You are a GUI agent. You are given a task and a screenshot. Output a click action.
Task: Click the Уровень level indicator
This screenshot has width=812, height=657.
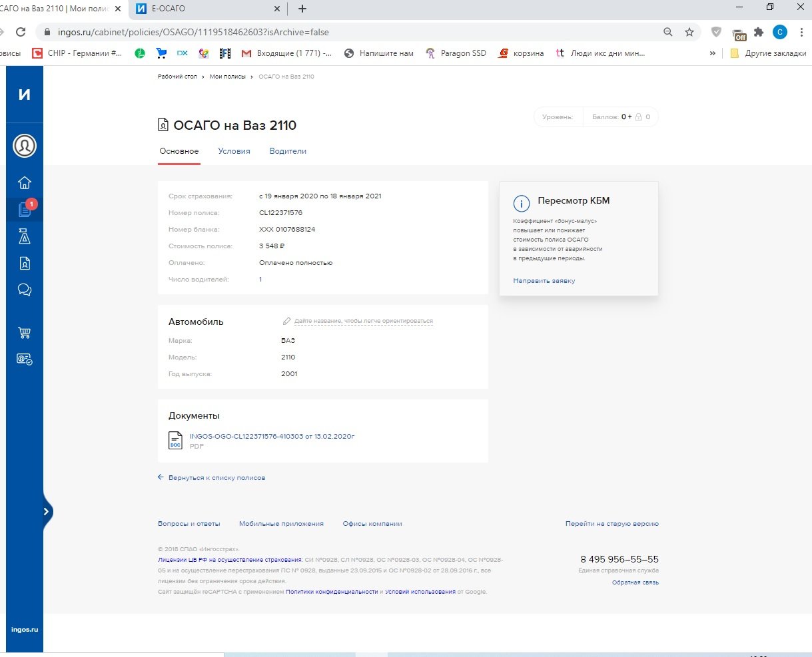[558, 117]
